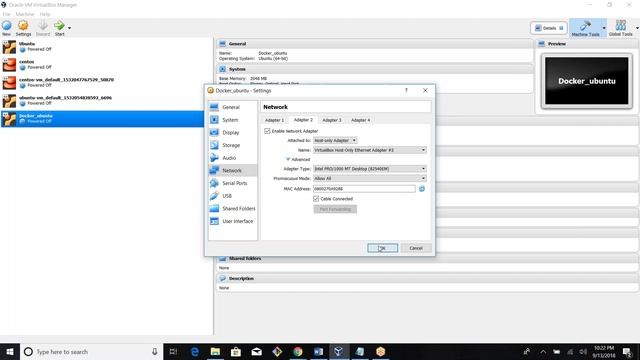
Task: Switch to the Adapter 3 tab
Action: coord(332,120)
